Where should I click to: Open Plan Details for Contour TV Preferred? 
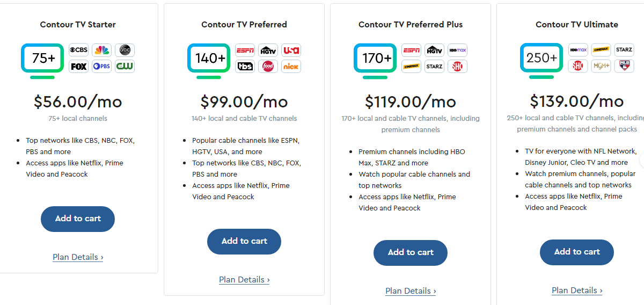pos(244,280)
